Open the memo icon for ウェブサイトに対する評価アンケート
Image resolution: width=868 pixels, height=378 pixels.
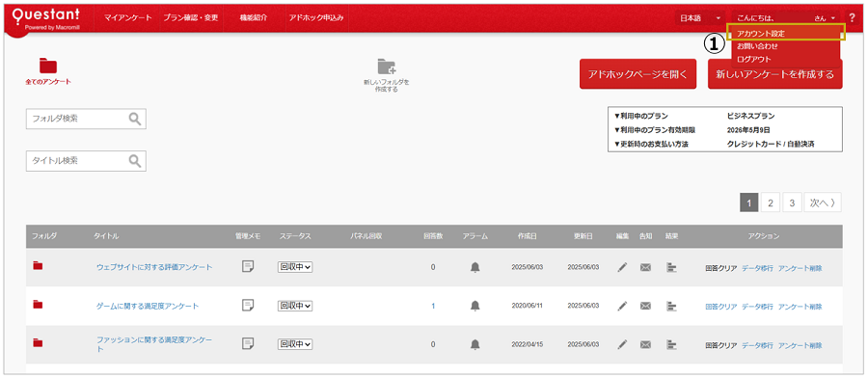[x=248, y=267]
